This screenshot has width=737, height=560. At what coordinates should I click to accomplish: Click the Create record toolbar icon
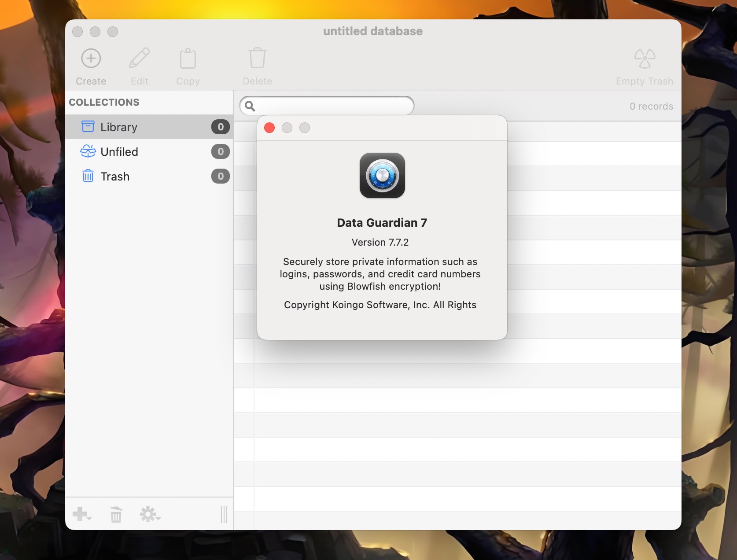(91, 59)
